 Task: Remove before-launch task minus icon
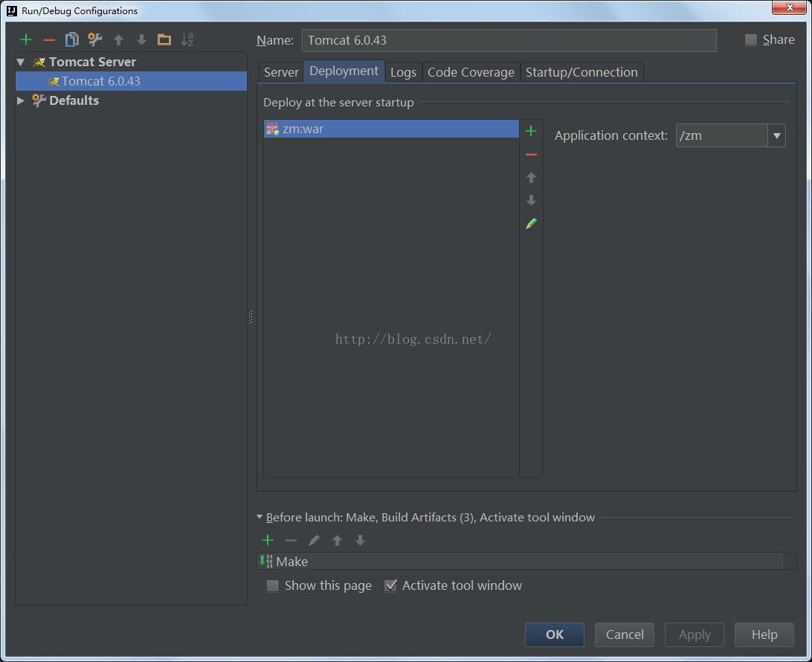click(291, 541)
